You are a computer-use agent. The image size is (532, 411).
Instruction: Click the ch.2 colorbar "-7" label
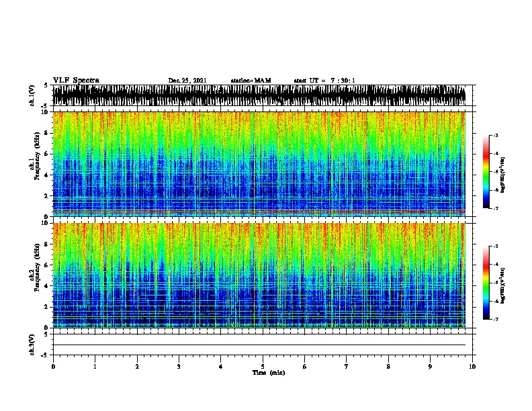(x=496, y=320)
